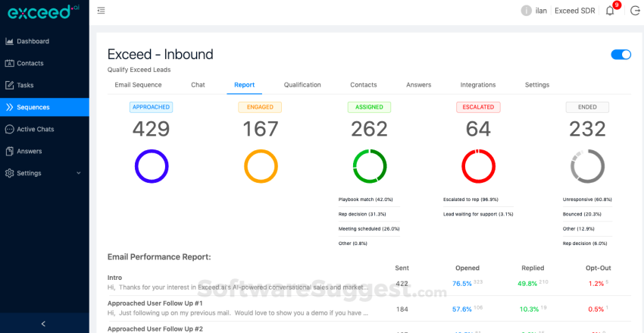Open the notifications bell
Screen dimensions: 644x333
[x=610, y=11]
